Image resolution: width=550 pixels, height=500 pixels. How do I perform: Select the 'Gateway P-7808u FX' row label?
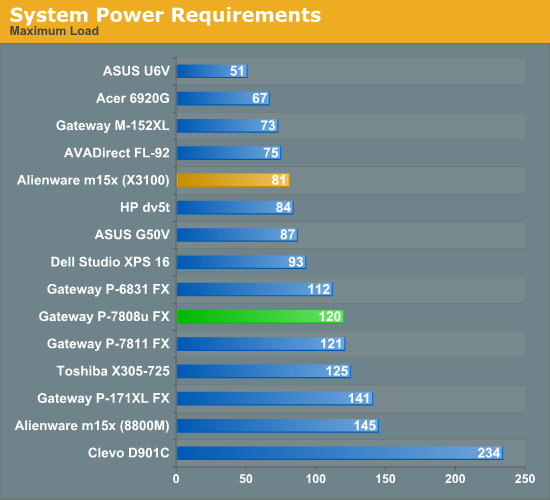click(x=104, y=316)
